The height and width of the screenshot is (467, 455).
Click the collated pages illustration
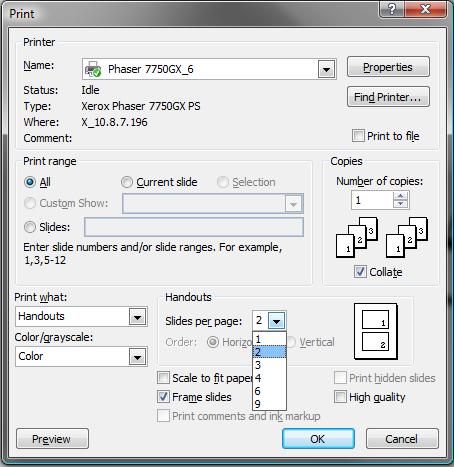(382, 237)
